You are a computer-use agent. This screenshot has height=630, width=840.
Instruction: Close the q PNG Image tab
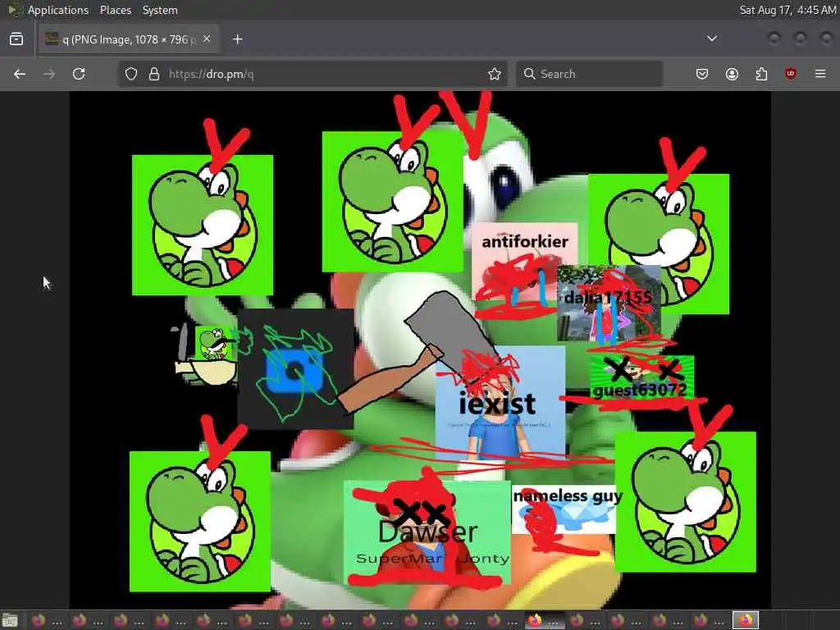(207, 39)
